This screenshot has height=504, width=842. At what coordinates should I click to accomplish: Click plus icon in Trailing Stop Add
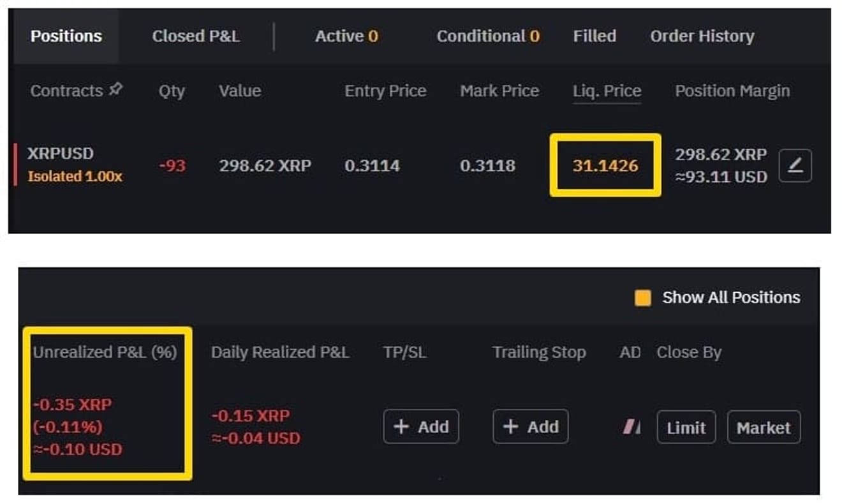(x=511, y=426)
